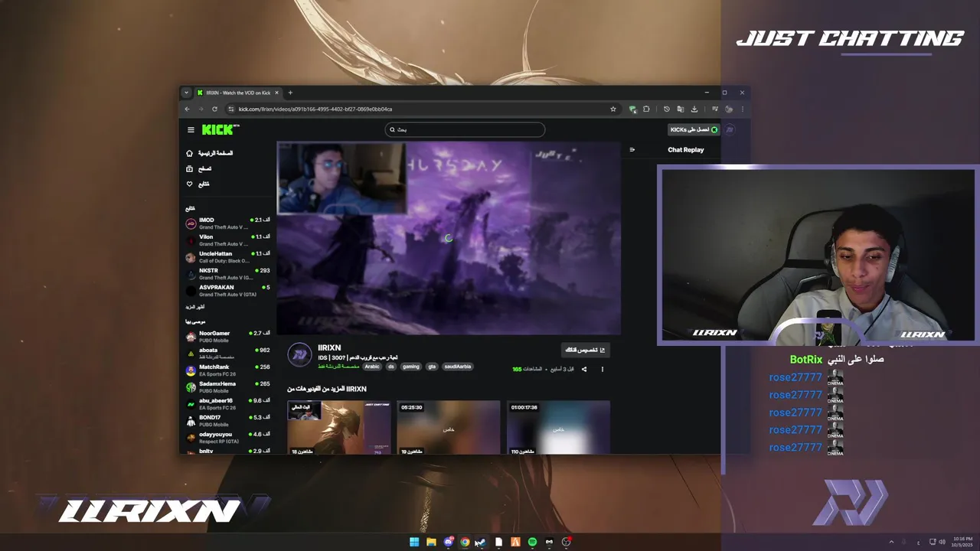
Task: Open the 05:25:30 video thumbnail
Action: [449, 427]
